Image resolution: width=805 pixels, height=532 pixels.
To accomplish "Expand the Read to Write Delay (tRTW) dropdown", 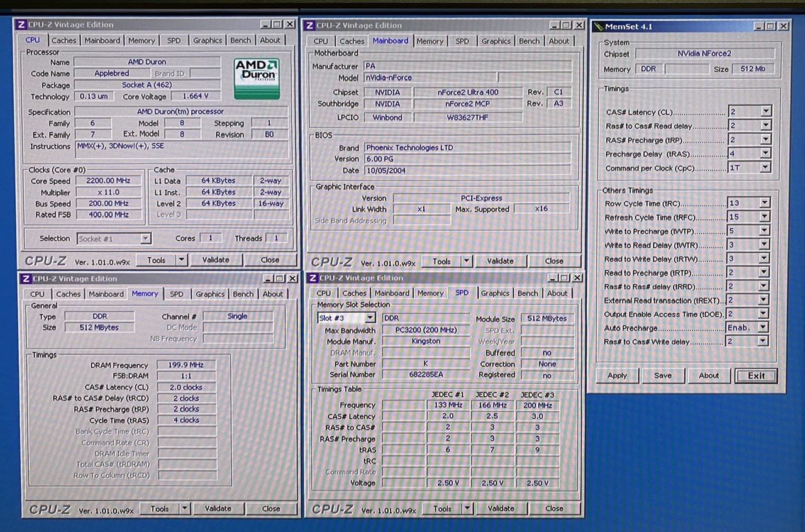I will (x=764, y=258).
